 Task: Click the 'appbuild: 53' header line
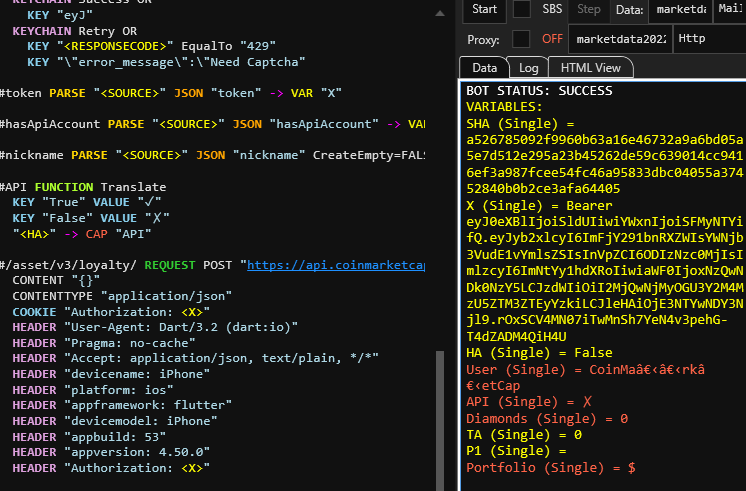(89, 437)
